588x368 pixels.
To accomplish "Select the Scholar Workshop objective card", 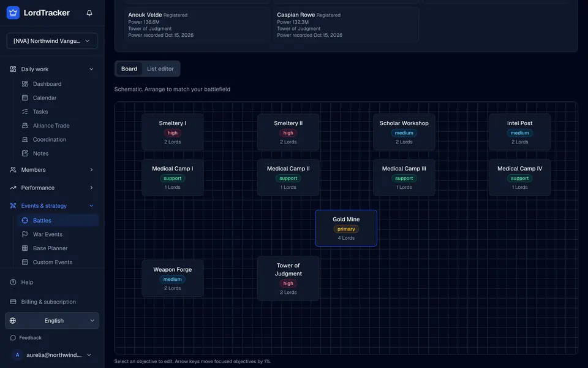I will tap(404, 132).
